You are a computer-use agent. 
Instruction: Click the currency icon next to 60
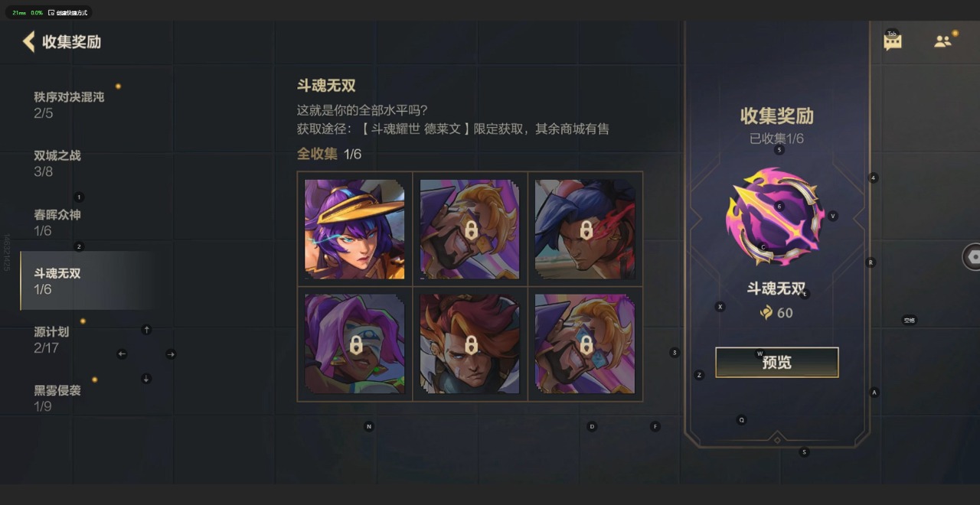(x=766, y=312)
